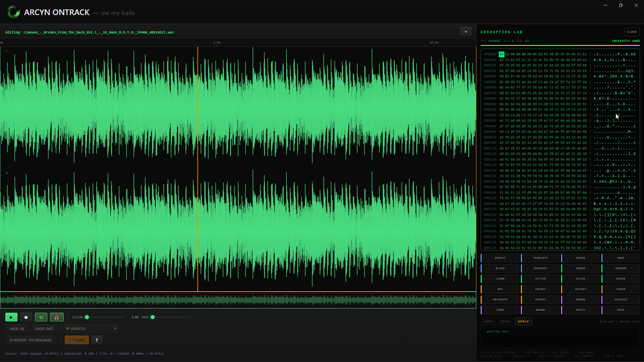Image resolution: width=644 pixels, height=362 pixels.
Task: Pick the Clone operation
Action: click(500, 279)
